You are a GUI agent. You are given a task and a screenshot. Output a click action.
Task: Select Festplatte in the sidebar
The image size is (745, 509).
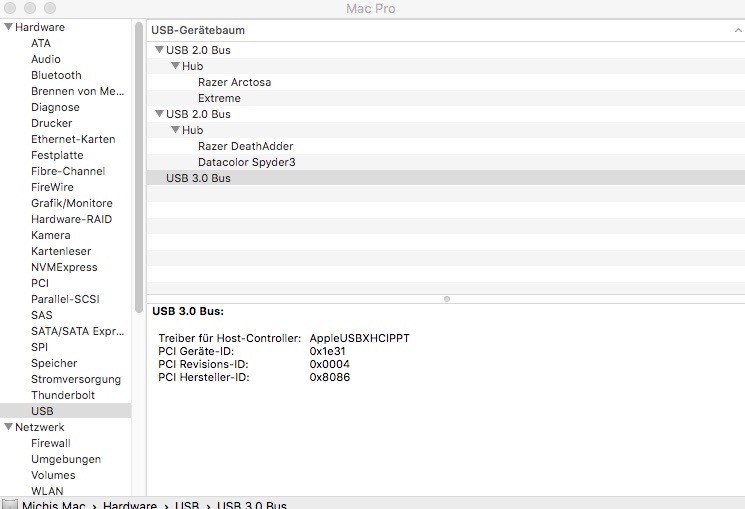click(x=57, y=155)
